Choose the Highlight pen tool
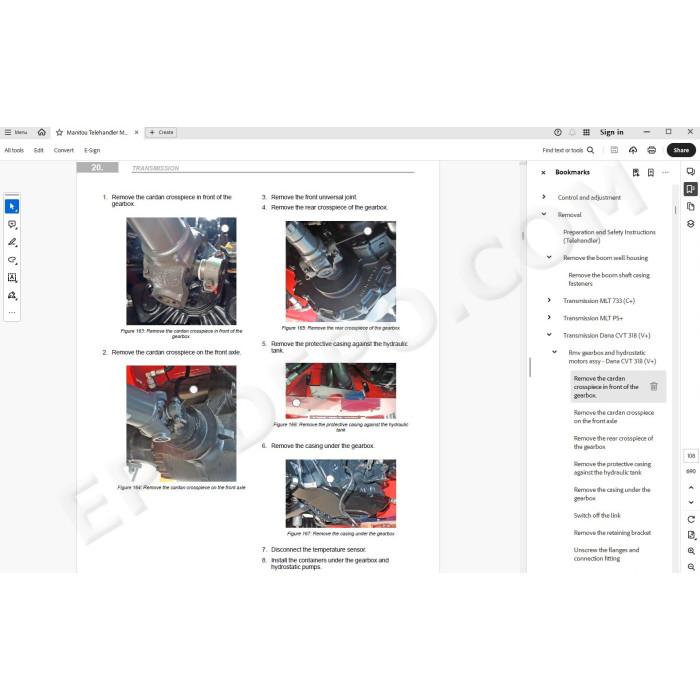700x700 pixels. 12,242
